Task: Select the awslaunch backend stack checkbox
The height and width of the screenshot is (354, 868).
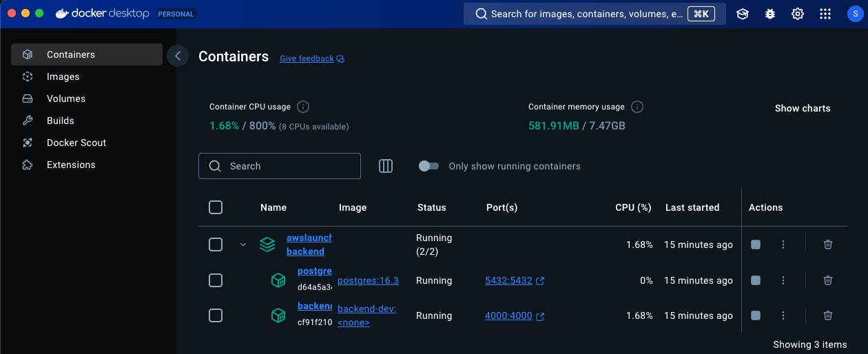Action: pos(216,244)
